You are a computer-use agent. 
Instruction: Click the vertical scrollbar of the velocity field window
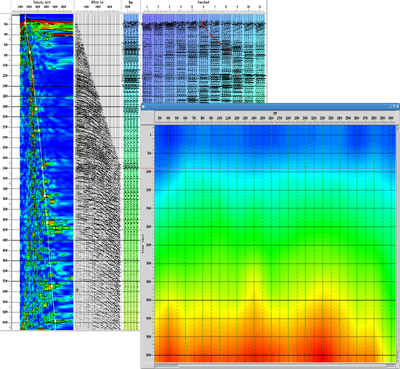pyautogui.click(x=398, y=244)
